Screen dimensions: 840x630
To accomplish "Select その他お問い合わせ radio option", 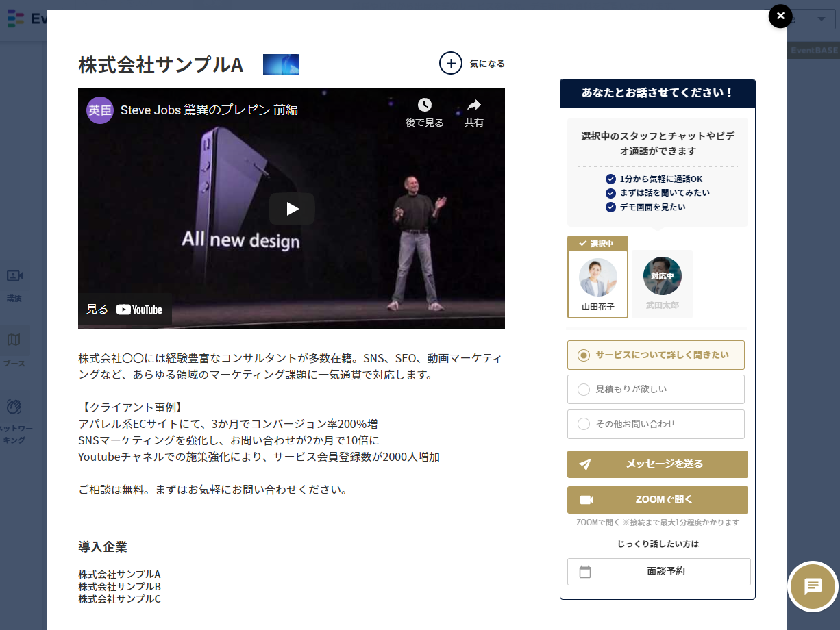I will click(x=656, y=424).
